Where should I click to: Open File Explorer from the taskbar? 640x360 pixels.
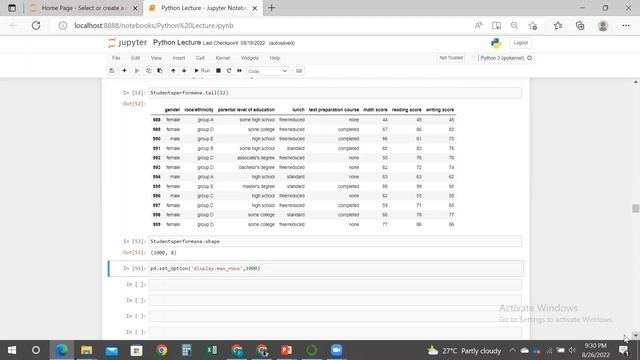click(86, 350)
